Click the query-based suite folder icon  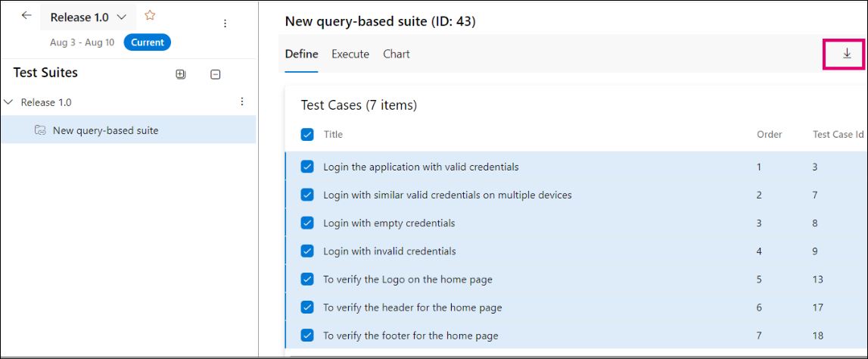pyautogui.click(x=40, y=130)
